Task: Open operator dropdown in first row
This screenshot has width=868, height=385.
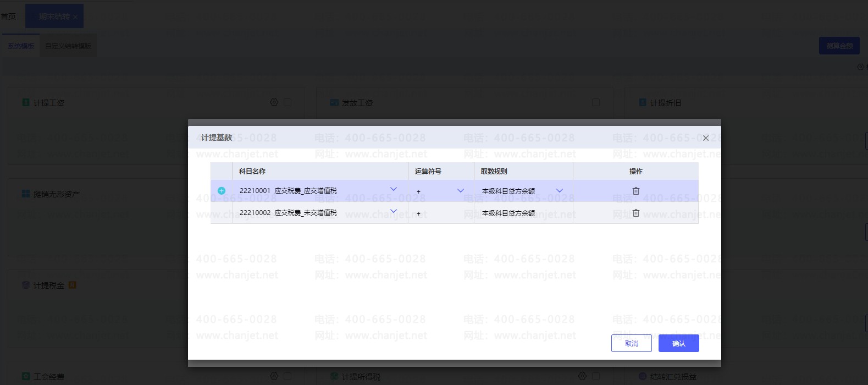Action: (461, 191)
